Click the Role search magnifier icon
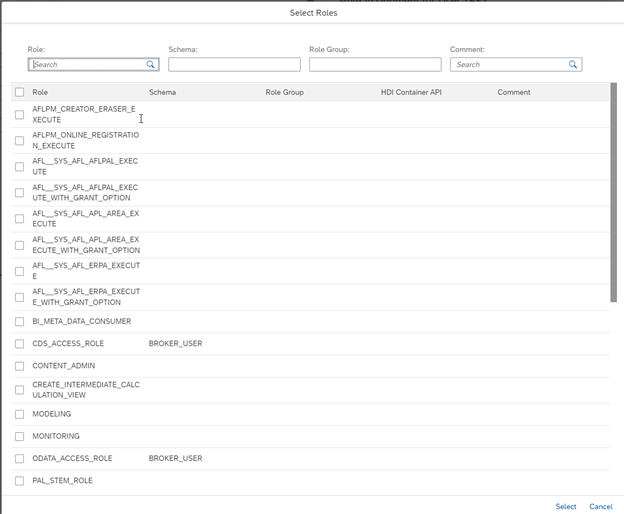The width and height of the screenshot is (624, 514). pyautogui.click(x=150, y=64)
